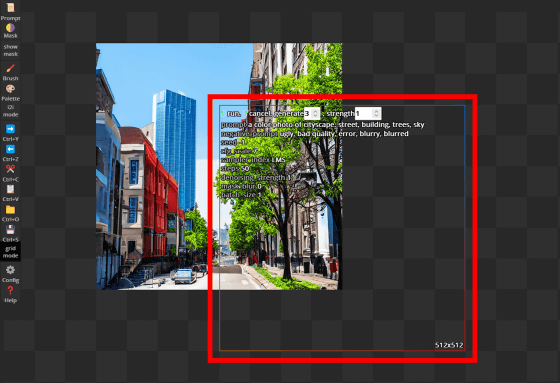Adjust the strength value spinner arrows
The height and width of the screenshot is (383, 560).
click(376, 114)
